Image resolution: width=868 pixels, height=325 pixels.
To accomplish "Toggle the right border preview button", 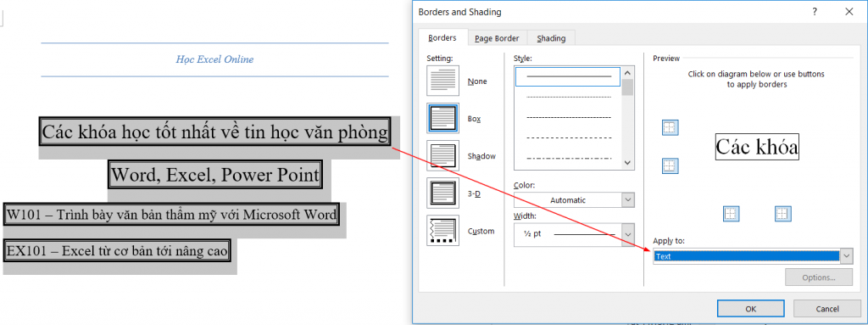I will pos(782,214).
